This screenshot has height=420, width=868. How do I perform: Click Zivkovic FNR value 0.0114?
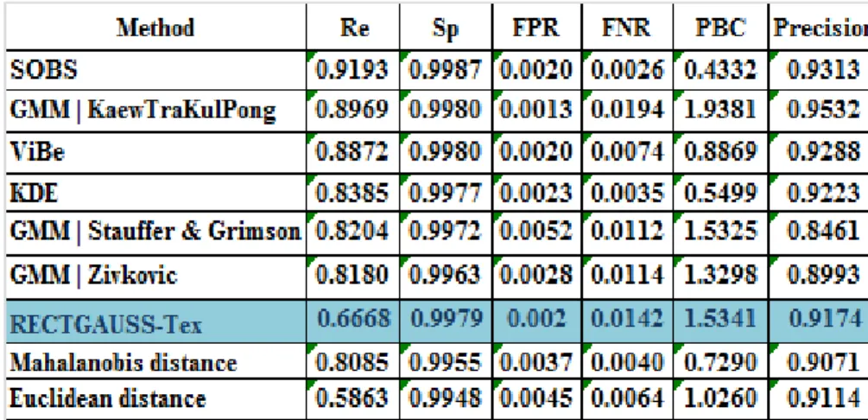[626, 276]
